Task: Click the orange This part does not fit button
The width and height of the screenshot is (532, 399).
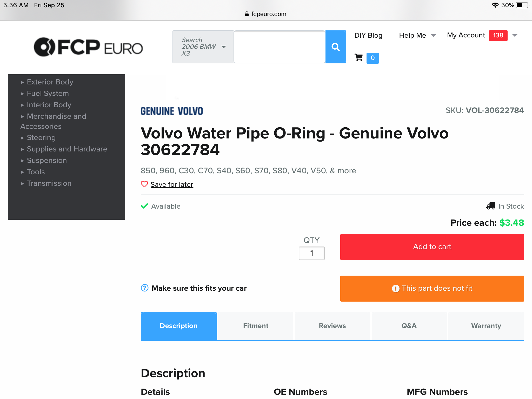Action: tap(432, 288)
